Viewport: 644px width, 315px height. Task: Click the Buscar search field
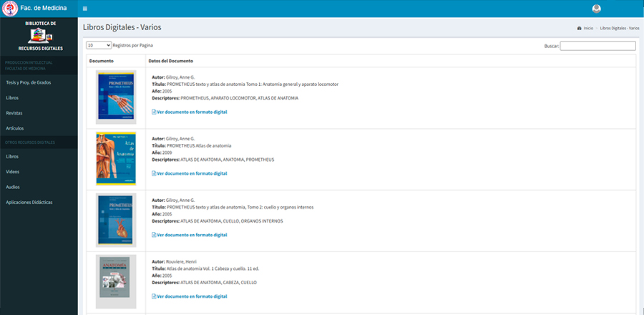click(x=597, y=46)
